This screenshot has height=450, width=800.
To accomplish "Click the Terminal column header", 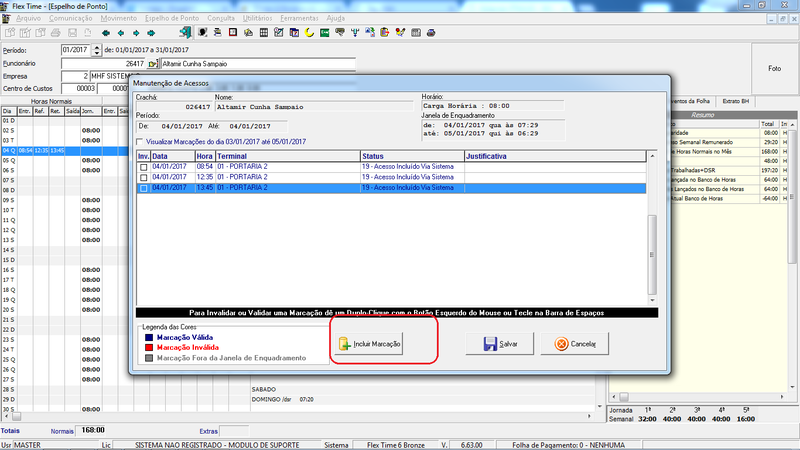I will point(288,156).
